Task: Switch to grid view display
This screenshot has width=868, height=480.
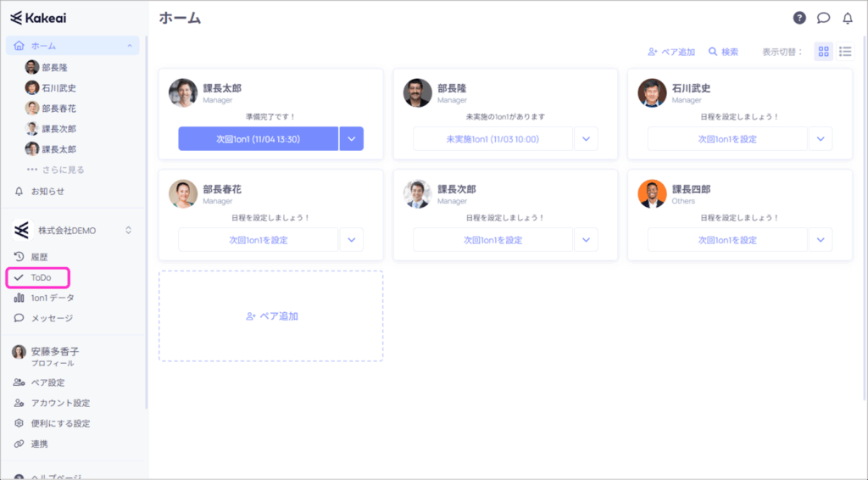Action: coord(823,52)
